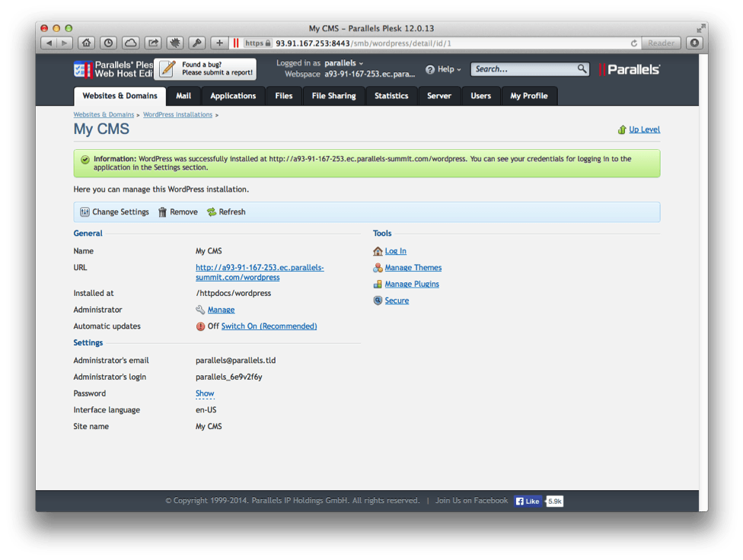Click the Administrator Manage link

[x=221, y=310]
